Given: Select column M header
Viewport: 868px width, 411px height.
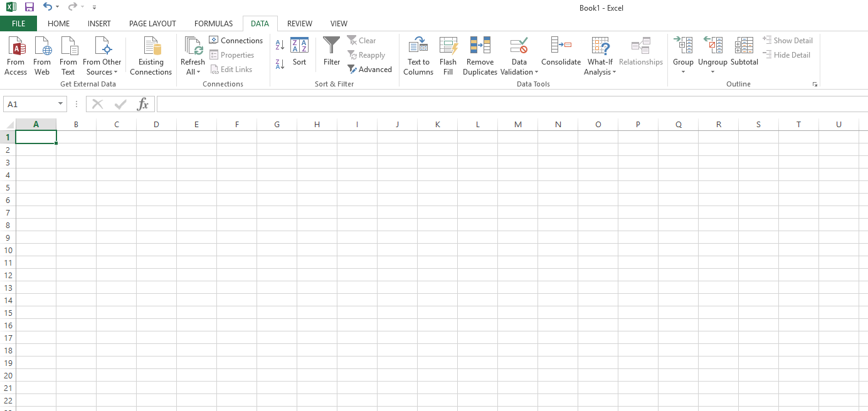Looking at the screenshot, I should 517,124.
